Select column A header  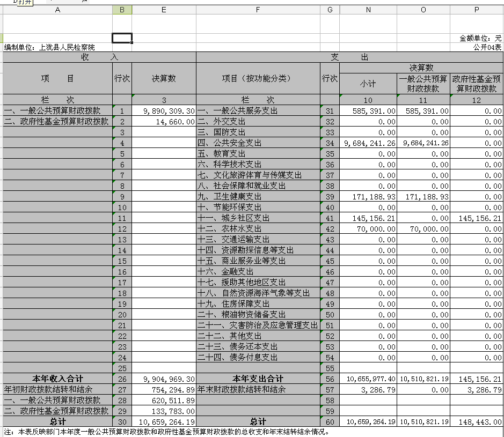click(57, 10)
